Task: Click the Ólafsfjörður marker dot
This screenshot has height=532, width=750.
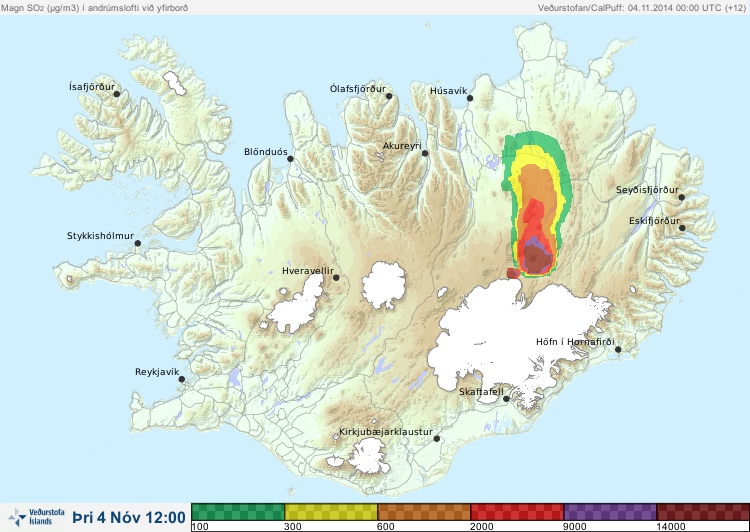Action: coord(389,96)
